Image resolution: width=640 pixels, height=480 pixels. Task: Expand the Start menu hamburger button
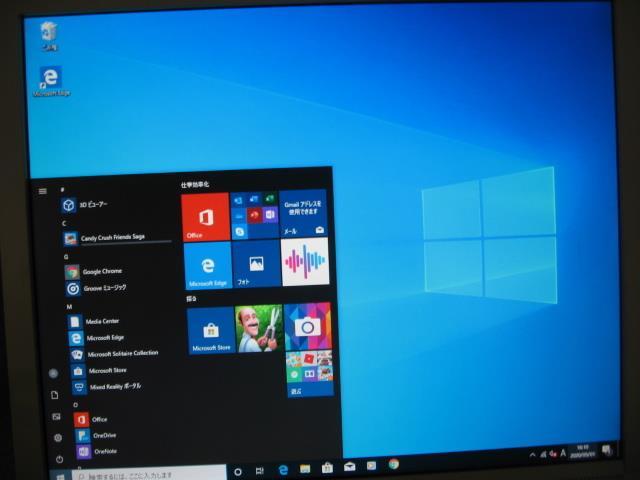pos(42,191)
